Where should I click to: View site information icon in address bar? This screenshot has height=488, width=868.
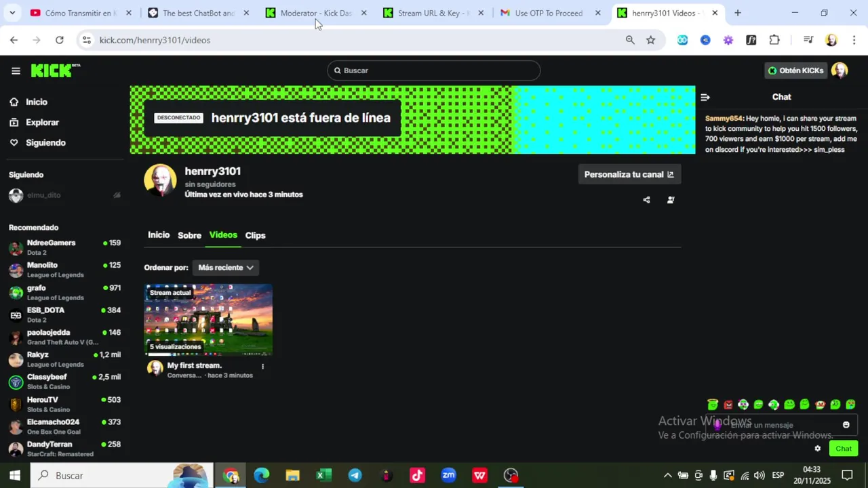click(86, 40)
